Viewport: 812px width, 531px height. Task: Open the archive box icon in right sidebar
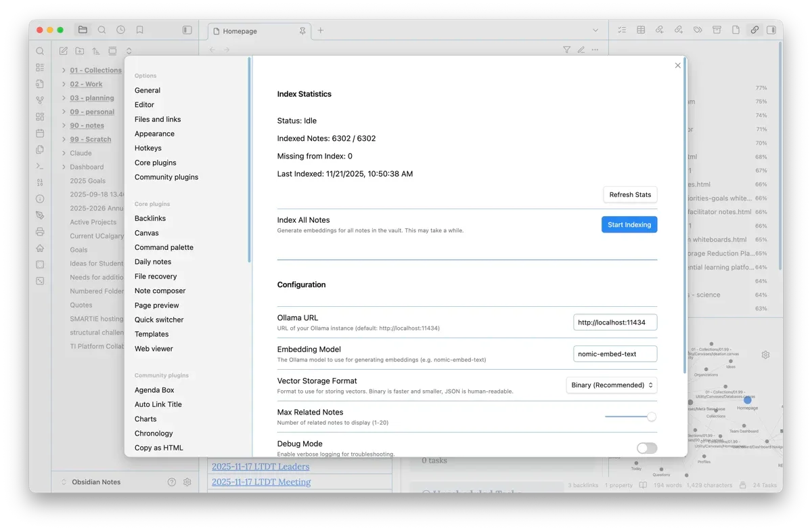[x=717, y=30]
